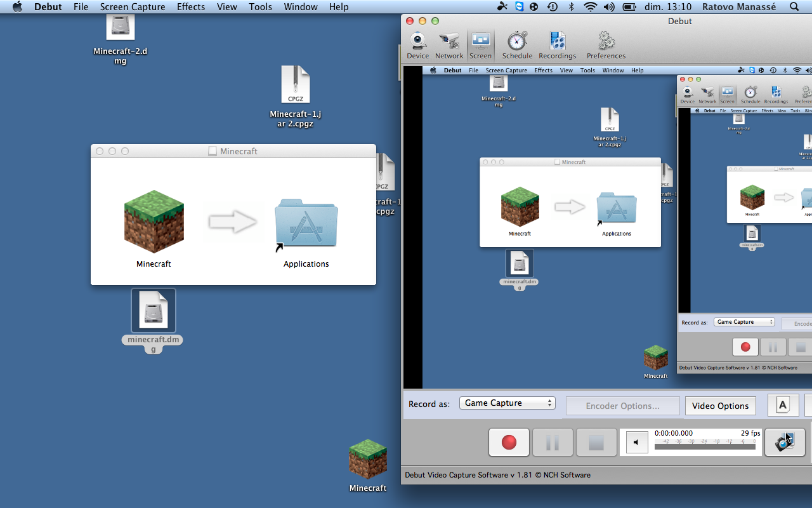Click the Minecraft window title proxy icon
Image resolution: width=812 pixels, height=508 pixels.
[213, 152]
